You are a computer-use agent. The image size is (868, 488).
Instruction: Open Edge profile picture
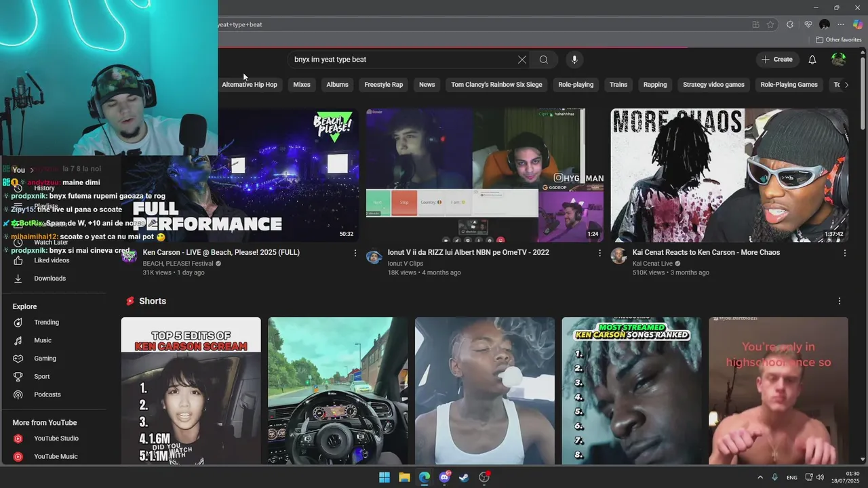tap(825, 24)
